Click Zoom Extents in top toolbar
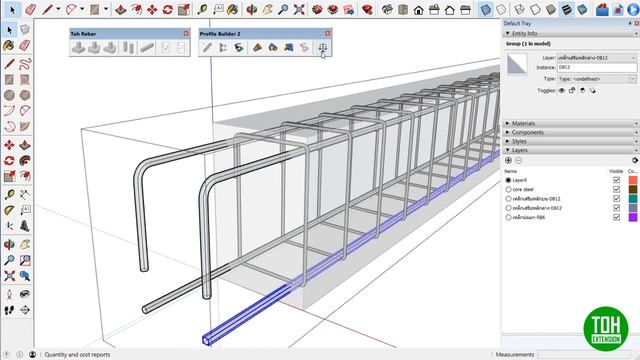The height and width of the screenshot is (360, 640). point(299,9)
